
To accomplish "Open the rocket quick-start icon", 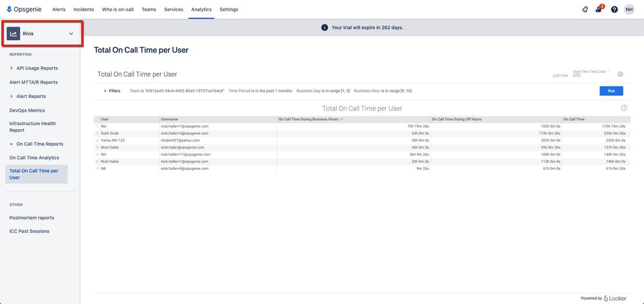I will click(x=585, y=10).
